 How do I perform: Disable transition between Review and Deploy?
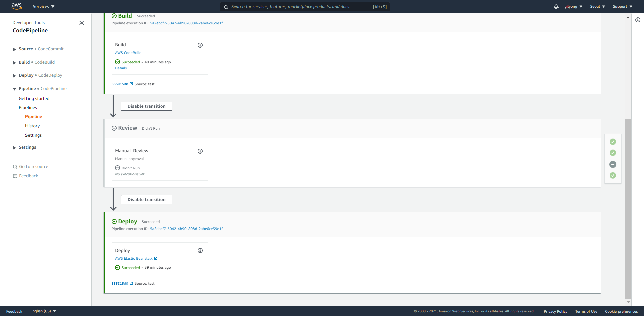click(x=147, y=199)
